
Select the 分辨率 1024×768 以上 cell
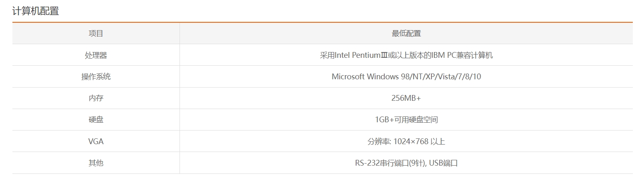(x=406, y=141)
